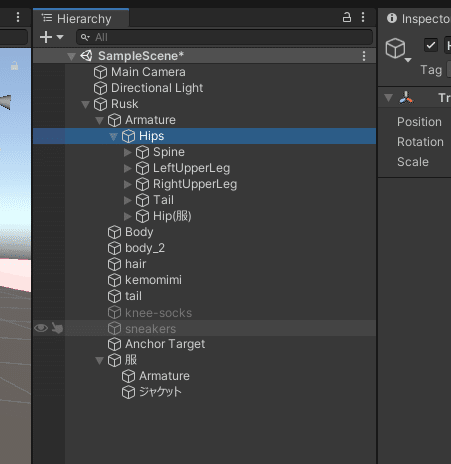The width and height of the screenshot is (451, 464).
Task: Collapse the Armature foldout under Rusk
Action: pos(99,120)
